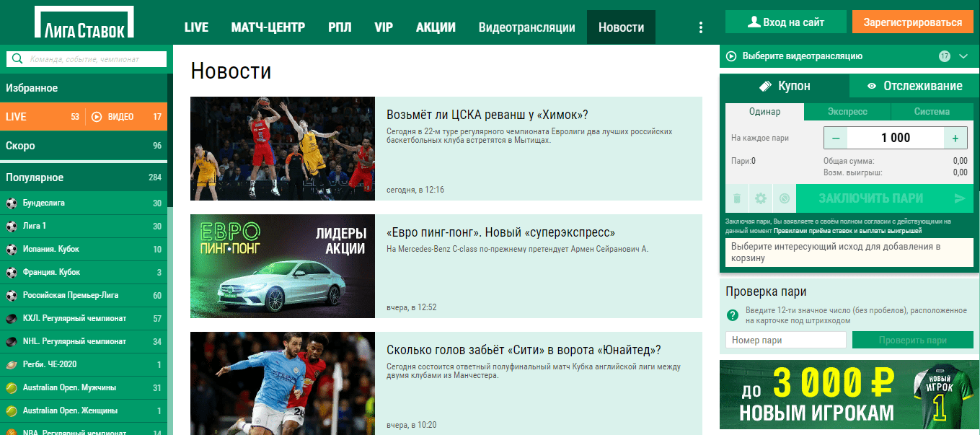Open coupon settings gear icon
The height and width of the screenshot is (435, 980).
click(760, 198)
